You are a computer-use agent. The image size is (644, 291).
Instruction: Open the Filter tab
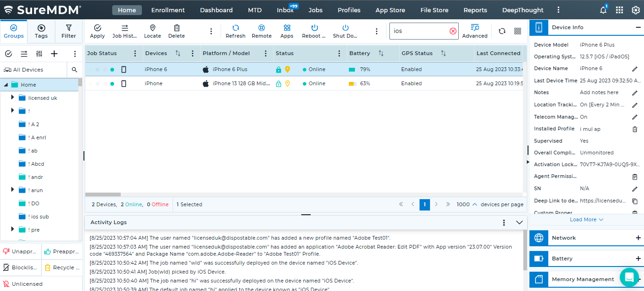tap(69, 31)
